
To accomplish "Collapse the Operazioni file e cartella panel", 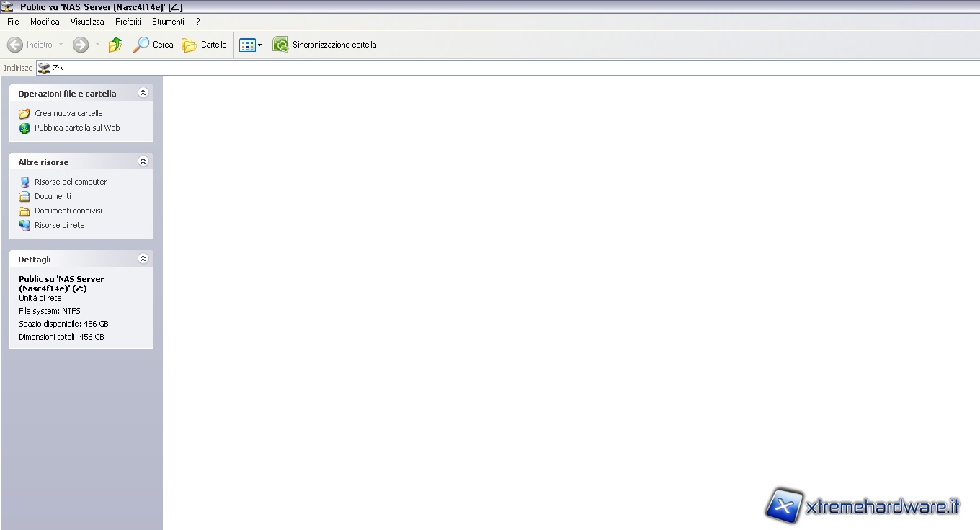I will (143, 93).
